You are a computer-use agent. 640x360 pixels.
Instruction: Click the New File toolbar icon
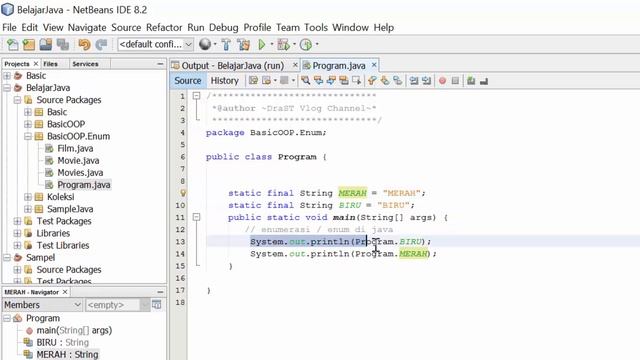pyautogui.click(x=12, y=44)
